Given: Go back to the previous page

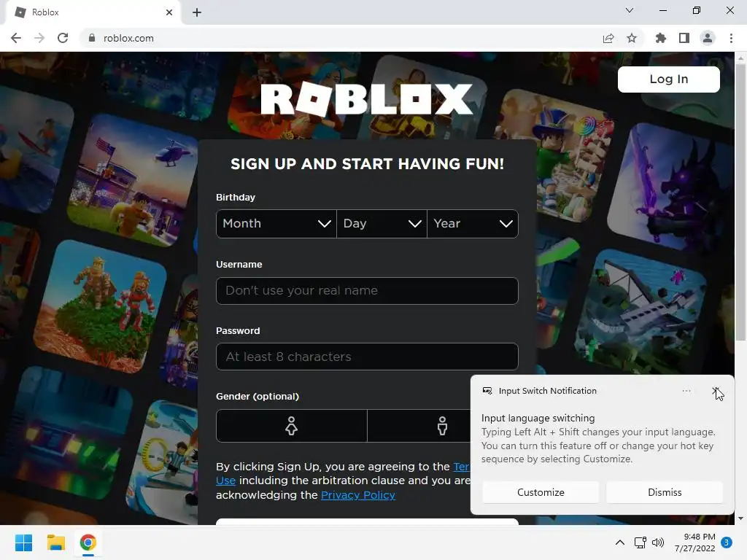Looking at the screenshot, I should (x=16, y=38).
